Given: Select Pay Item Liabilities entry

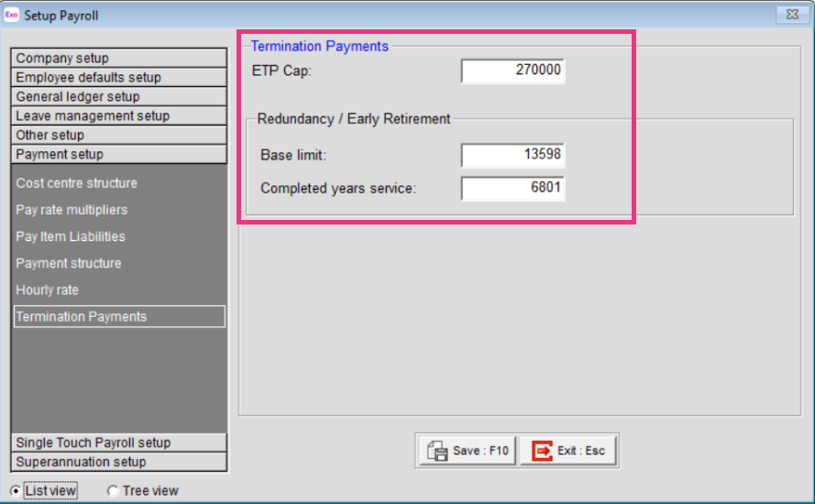Looking at the screenshot, I should pyautogui.click(x=71, y=236).
